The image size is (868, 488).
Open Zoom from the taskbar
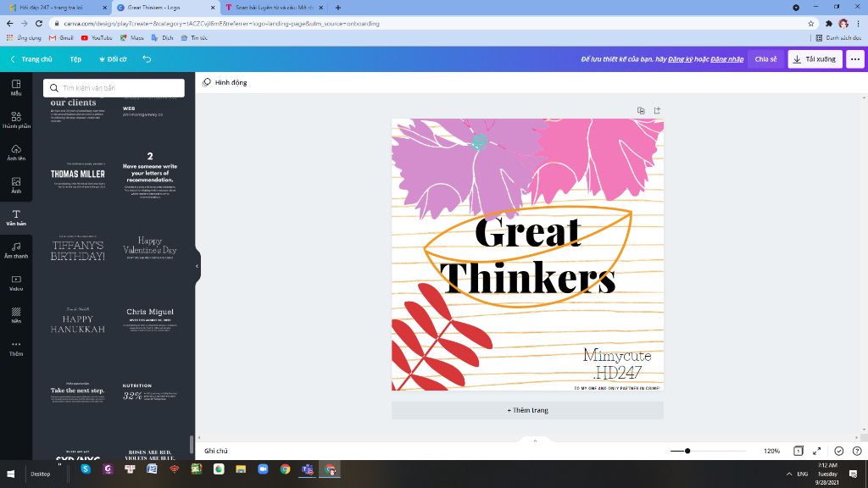(263, 469)
